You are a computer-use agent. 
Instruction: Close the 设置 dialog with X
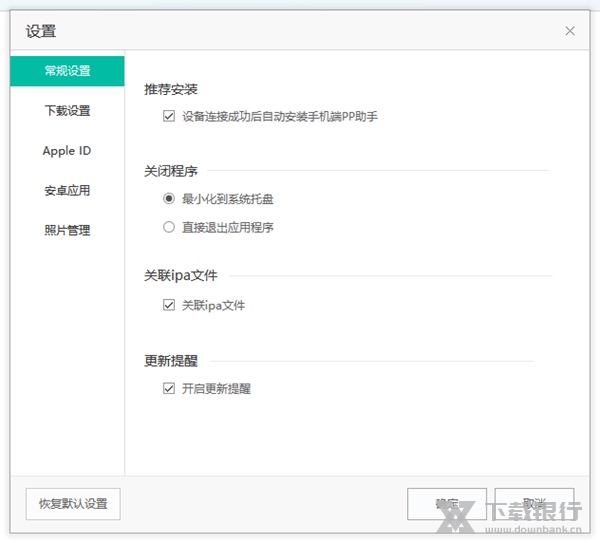570,31
